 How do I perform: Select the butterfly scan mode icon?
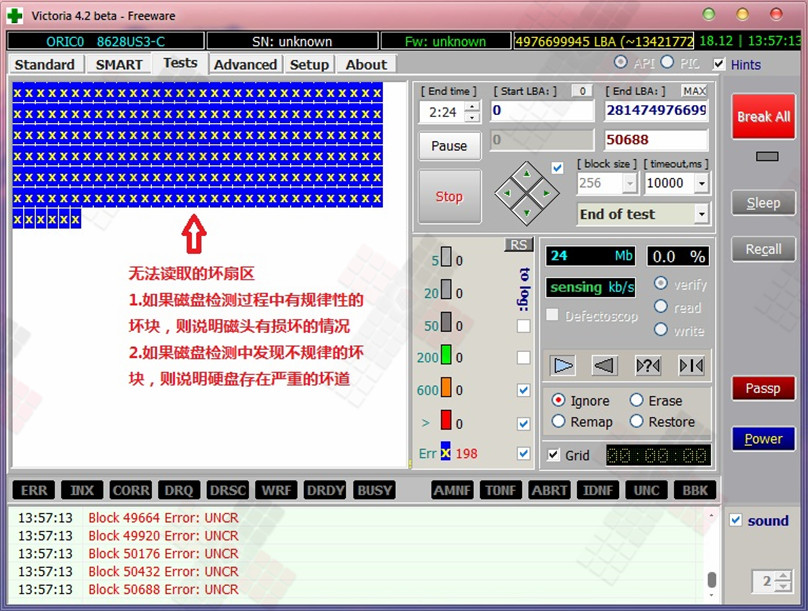(691, 366)
